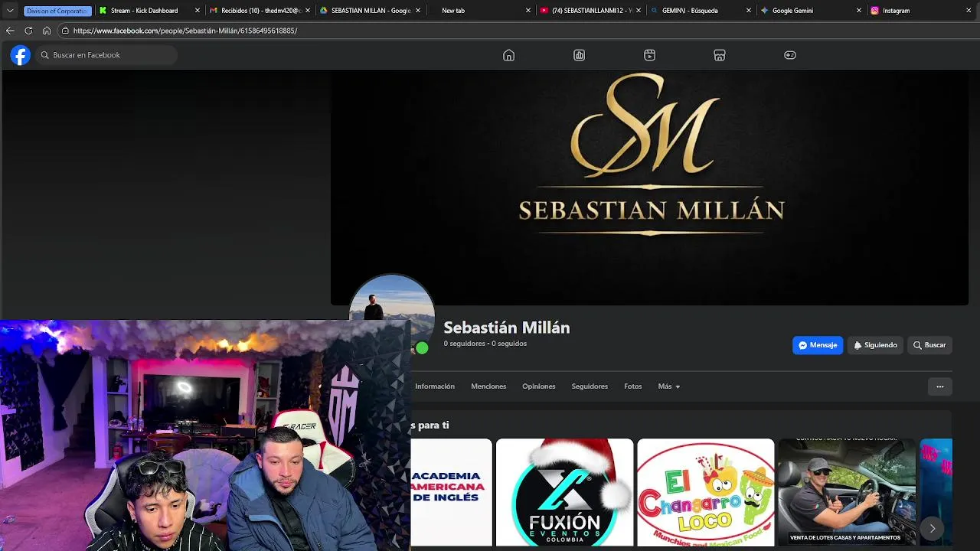Switch to the Instagram tab
The width and height of the screenshot is (980, 551).
click(x=923, y=11)
